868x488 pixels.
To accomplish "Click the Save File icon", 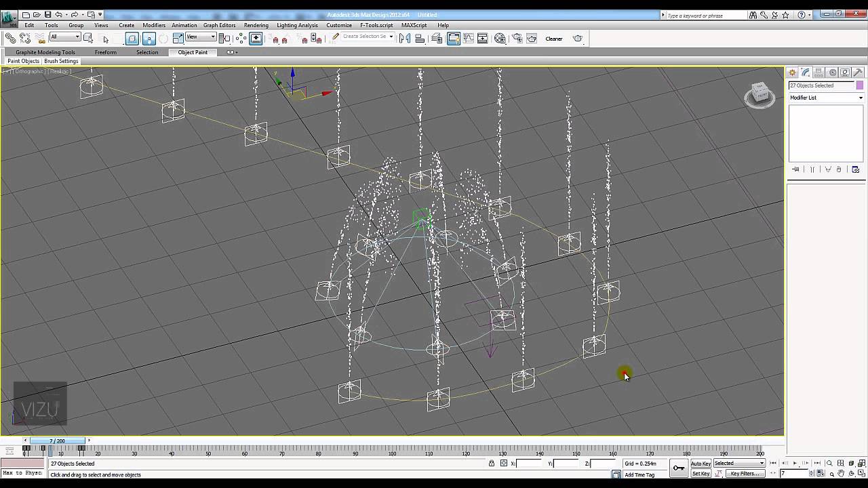I will click(x=47, y=14).
